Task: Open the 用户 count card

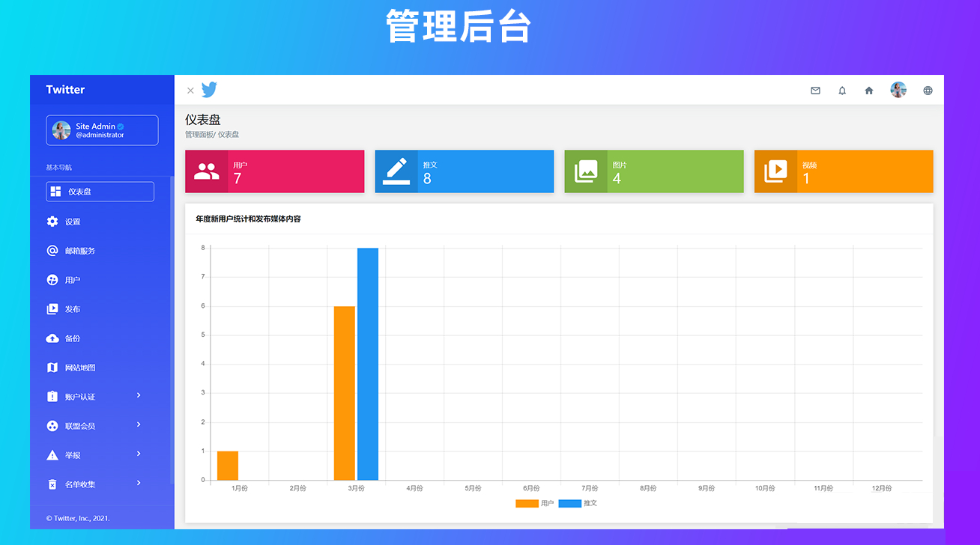Action: pyautogui.click(x=274, y=171)
